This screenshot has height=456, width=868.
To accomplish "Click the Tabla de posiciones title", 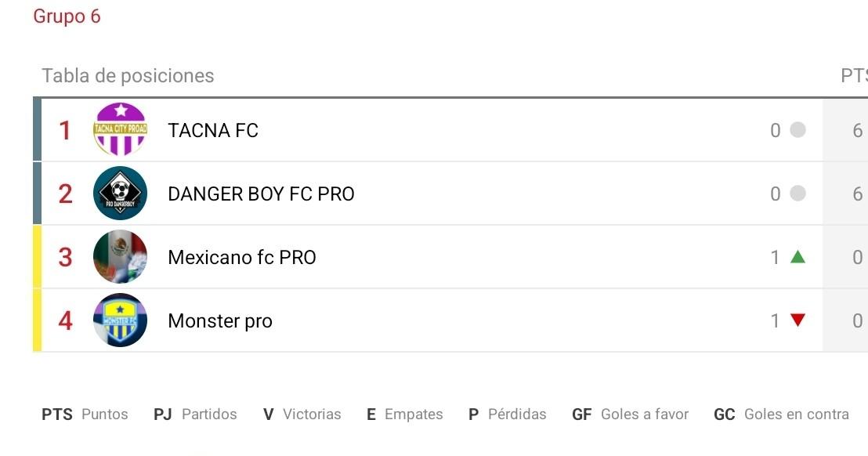I will click(128, 76).
